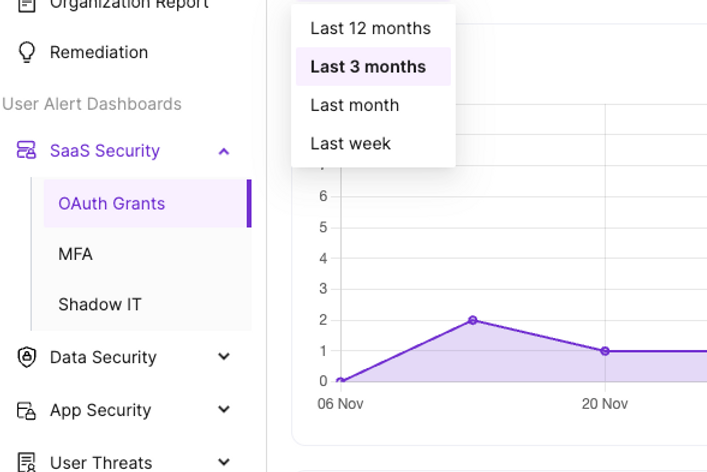
Task: Open the Remediation page link
Action: coord(99,52)
